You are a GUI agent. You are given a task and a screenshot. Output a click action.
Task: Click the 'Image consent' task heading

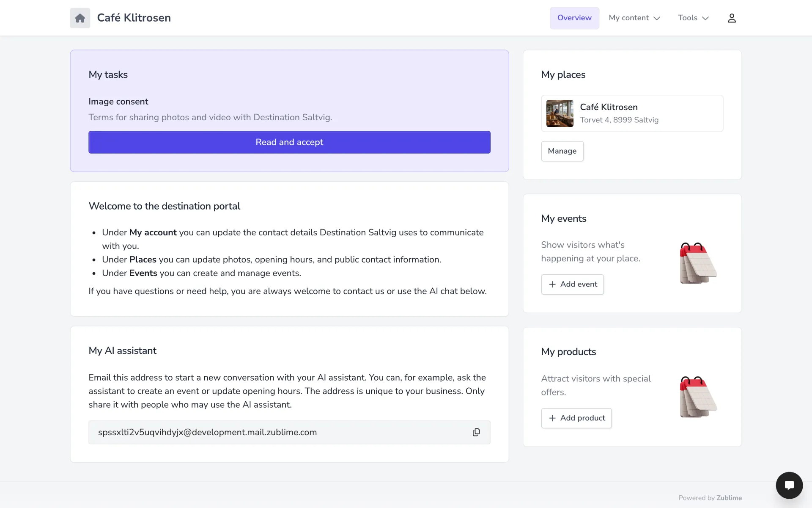[x=118, y=102]
